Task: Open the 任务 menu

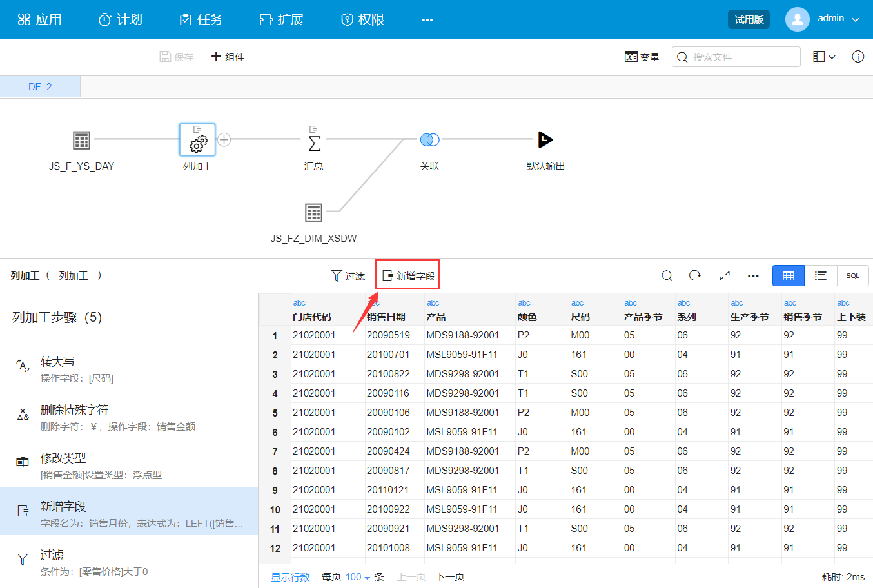Action: [201, 19]
